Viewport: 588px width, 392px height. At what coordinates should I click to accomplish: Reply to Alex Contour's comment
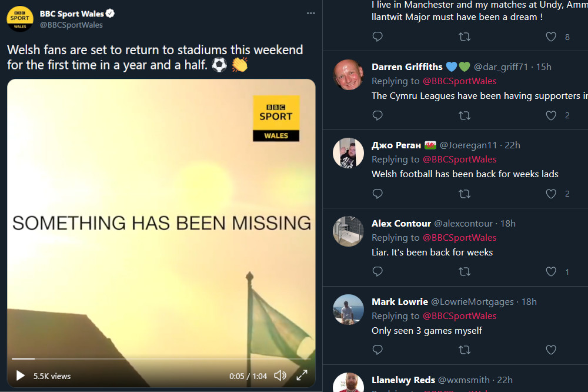378,271
